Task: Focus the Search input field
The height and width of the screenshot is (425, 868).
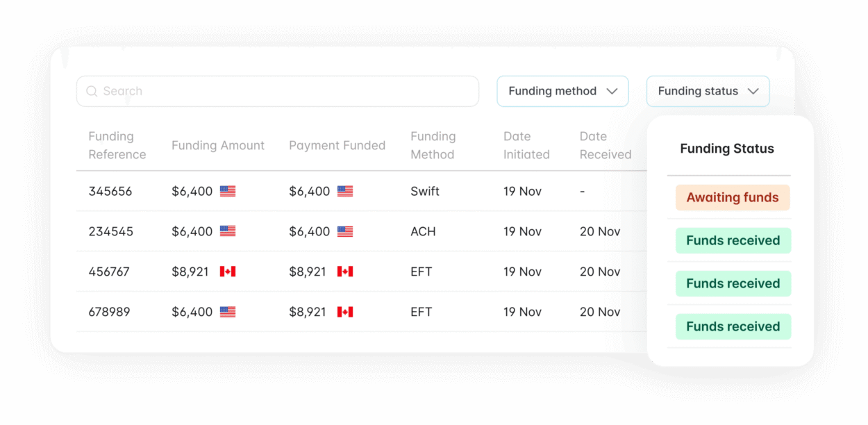Action: click(x=278, y=91)
